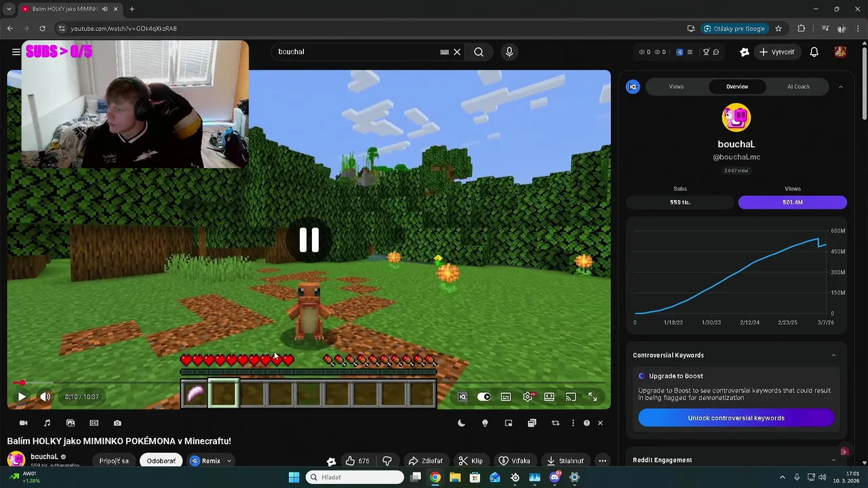Click the Vďaka thanks button

(515, 461)
